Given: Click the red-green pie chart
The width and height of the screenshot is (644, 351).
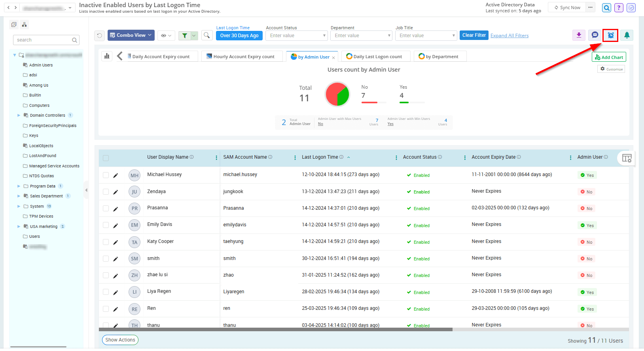Looking at the screenshot, I should pos(337,95).
